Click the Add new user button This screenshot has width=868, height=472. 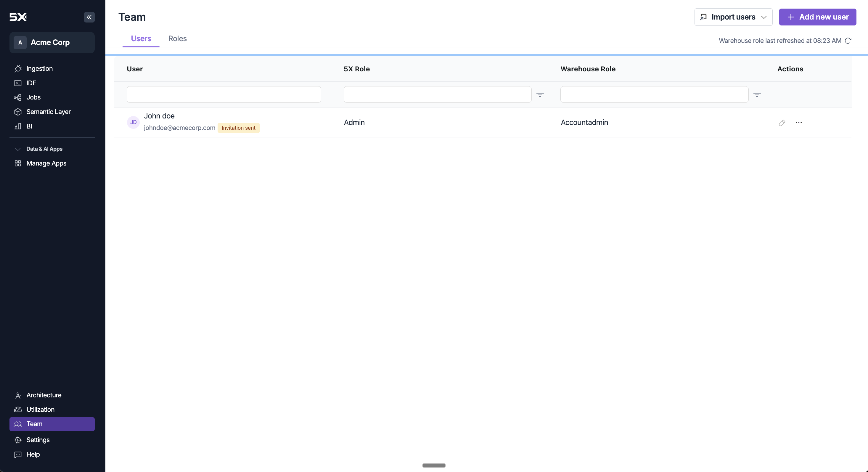pos(817,17)
